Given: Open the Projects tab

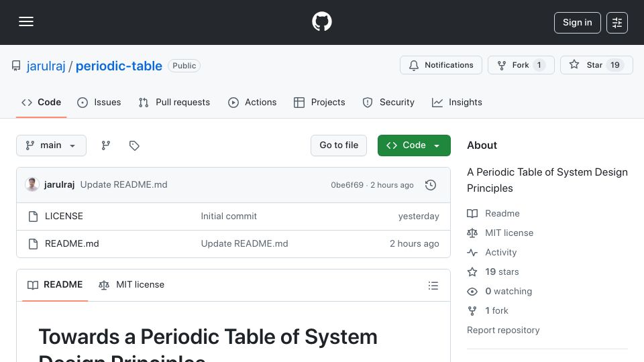Looking at the screenshot, I should point(319,102).
